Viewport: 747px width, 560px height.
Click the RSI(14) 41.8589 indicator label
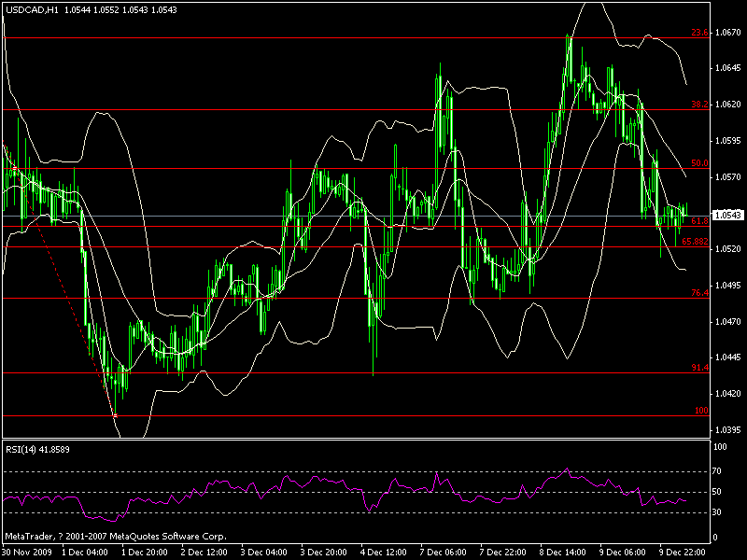[37, 449]
